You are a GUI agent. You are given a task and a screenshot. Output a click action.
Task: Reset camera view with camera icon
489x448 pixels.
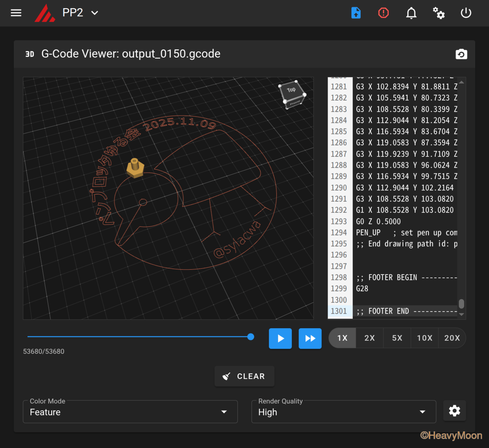click(461, 54)
